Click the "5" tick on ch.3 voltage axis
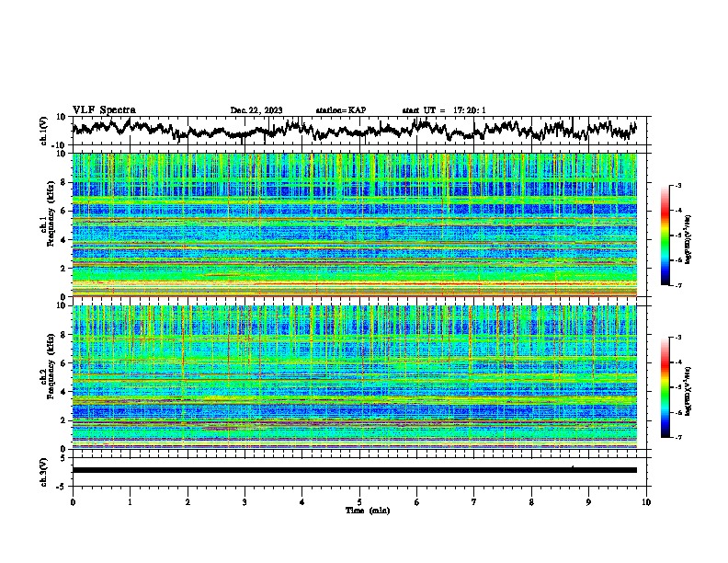This screenshot has width=728, height=563. [x=63, y=458]
